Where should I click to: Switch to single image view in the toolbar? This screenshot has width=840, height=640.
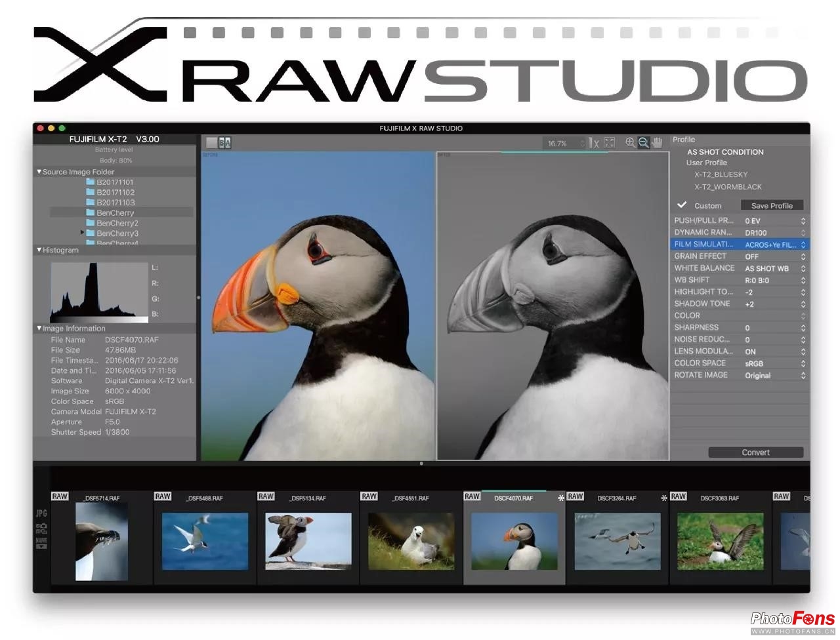coord(211,142)
